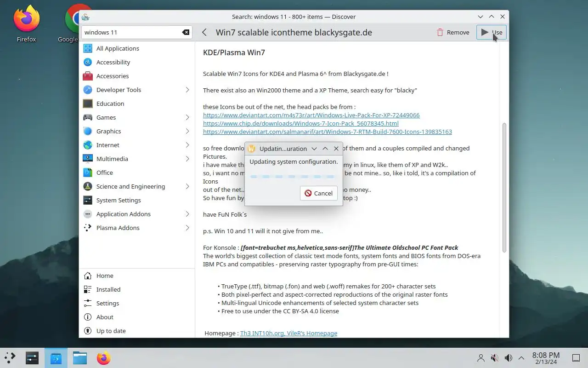Click the windows 11 search field
Image resolution: width=588 pixels, height=368 pixels.
[x=137, y=32]
